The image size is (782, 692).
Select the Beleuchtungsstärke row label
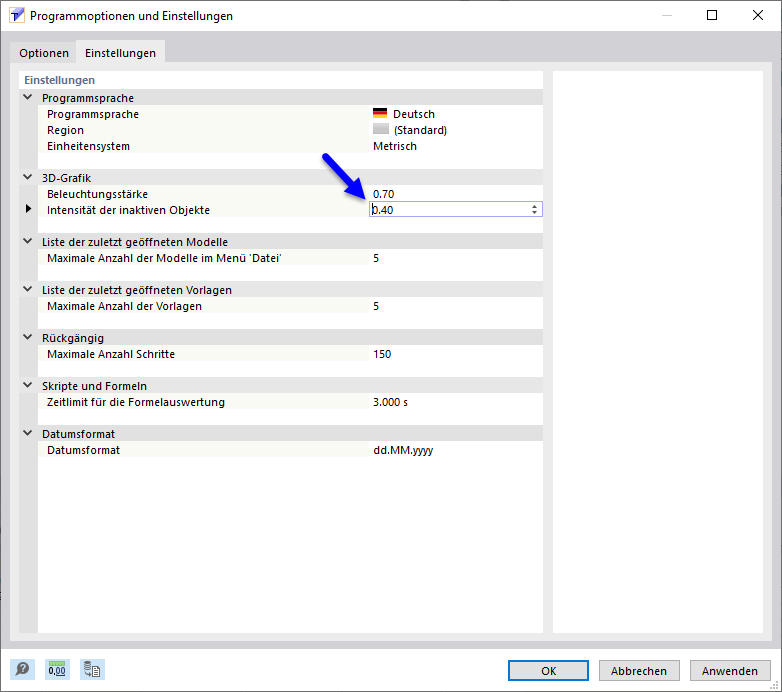97,194
